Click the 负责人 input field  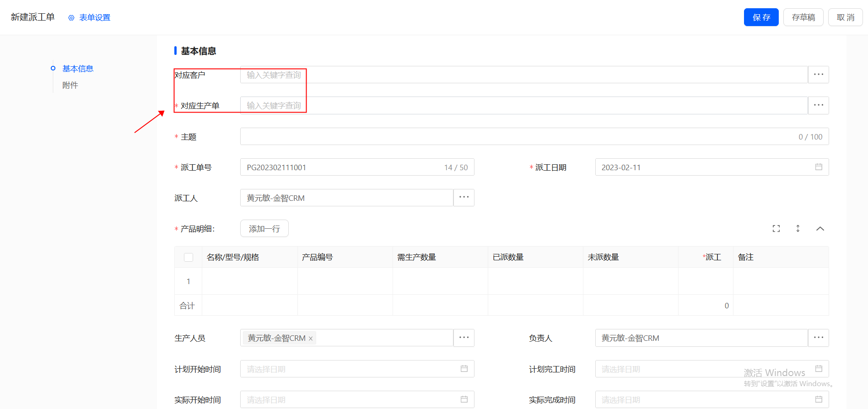pyautogui.click(x=701, y=338)
